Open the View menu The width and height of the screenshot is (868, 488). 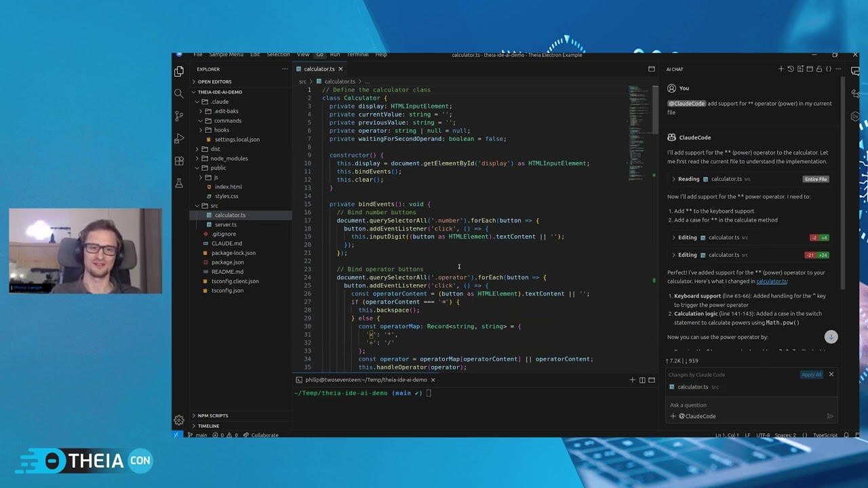pos(303,55)
